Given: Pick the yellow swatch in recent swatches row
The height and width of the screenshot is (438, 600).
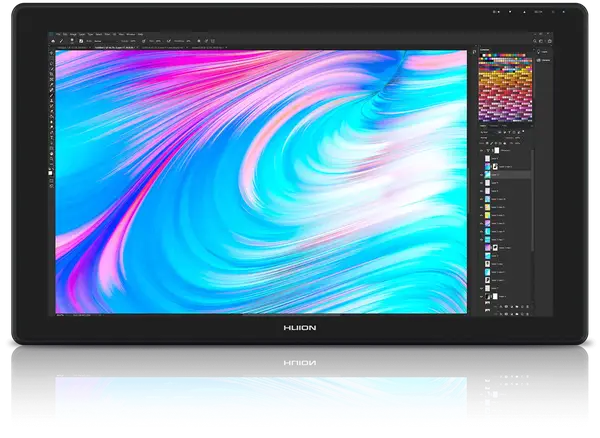Looking at the screenshot, I should point(490,55).
